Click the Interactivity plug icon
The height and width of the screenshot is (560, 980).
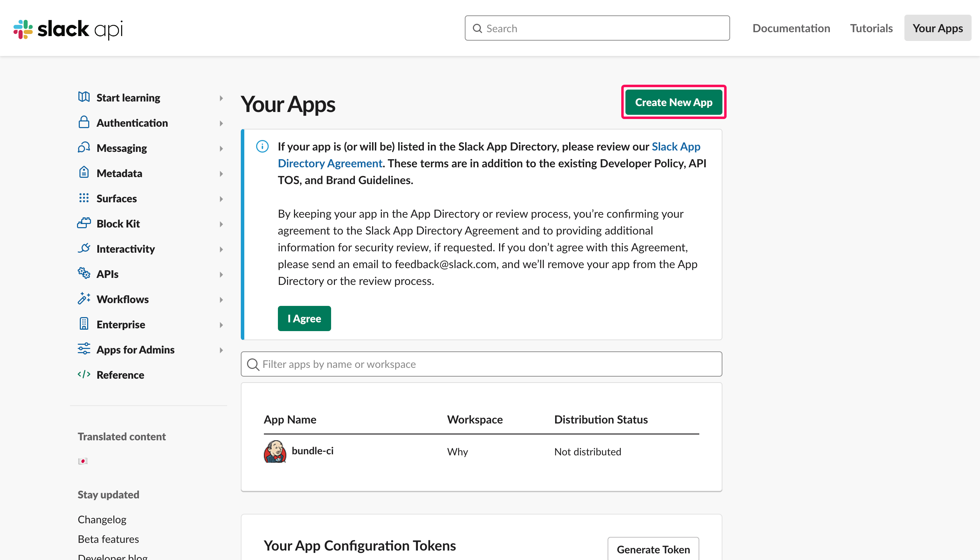coord(84,248)
